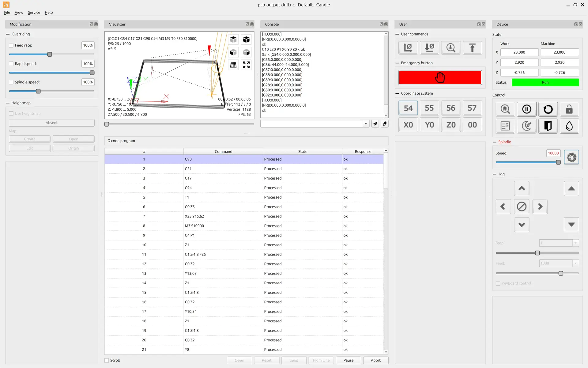Click the flood coolant droplet icon
This screenshot has width=588, height=368.
coord(569,126)
